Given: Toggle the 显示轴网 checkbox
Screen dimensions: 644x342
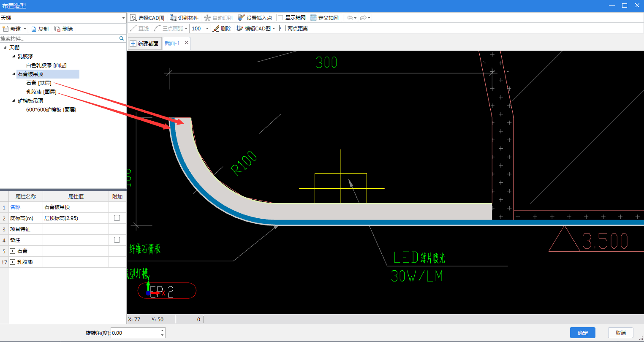Looking at the screenshot, I should [280, 18].
